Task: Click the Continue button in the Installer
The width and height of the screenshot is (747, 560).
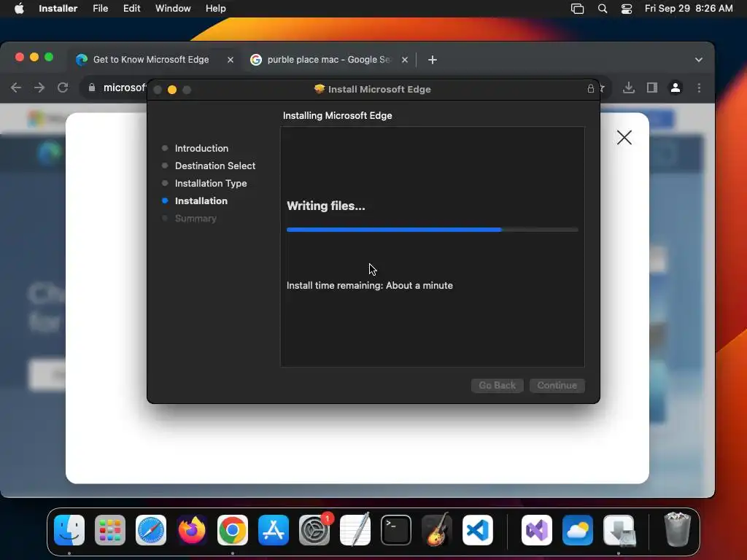Action: point(557,385)
